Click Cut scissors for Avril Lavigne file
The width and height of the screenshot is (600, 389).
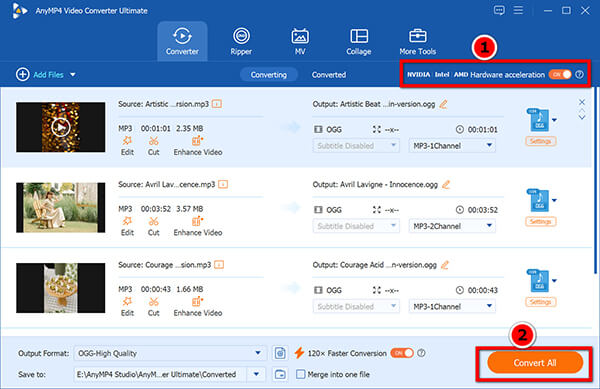tap(153, 221)
